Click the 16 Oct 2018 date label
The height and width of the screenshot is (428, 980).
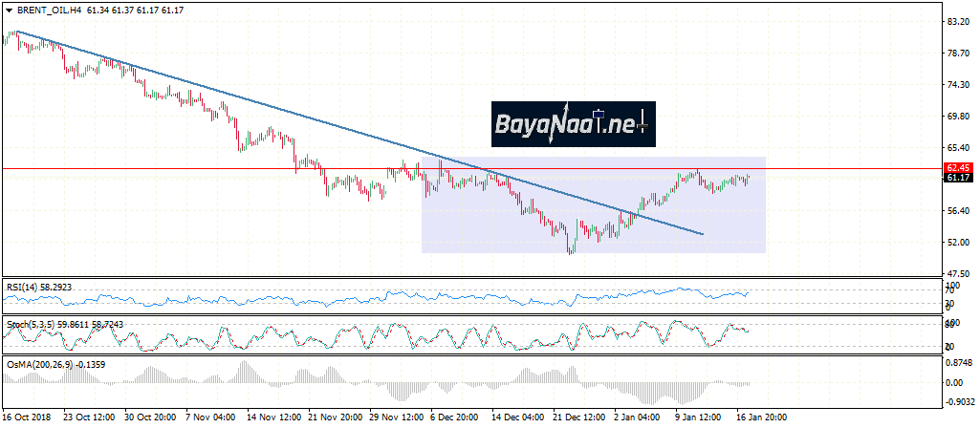tap(28, 418)
